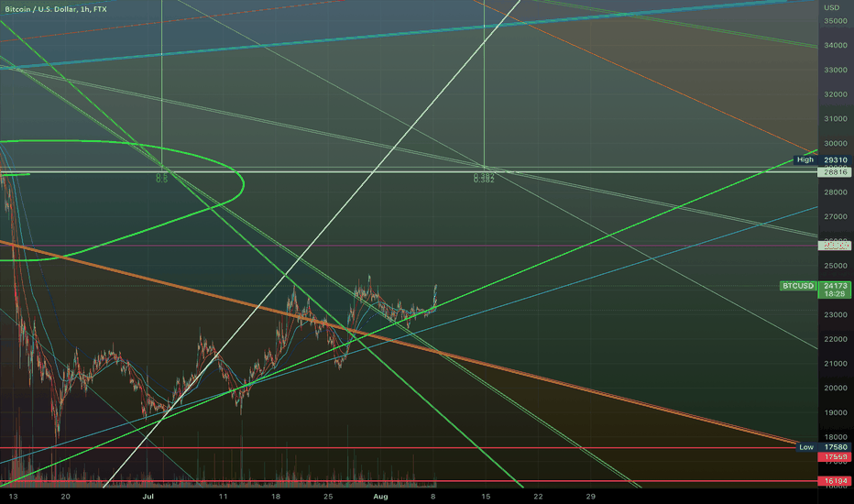Screen dimensions: 854x504
Task: Click the 13 date label on time axis
Action: (13, 497)
